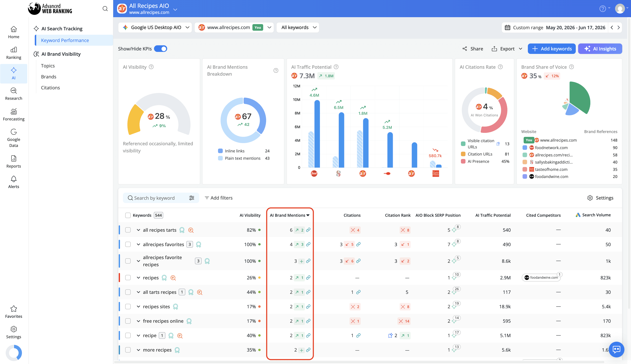Viewport: 631px width, 364px height.
Task: Toggle the Show/Hide KPIs switch
Action: click(x=161, y=49)
